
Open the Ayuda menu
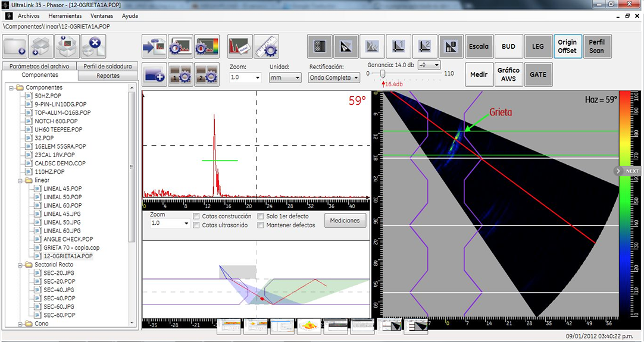pos(130,16)
